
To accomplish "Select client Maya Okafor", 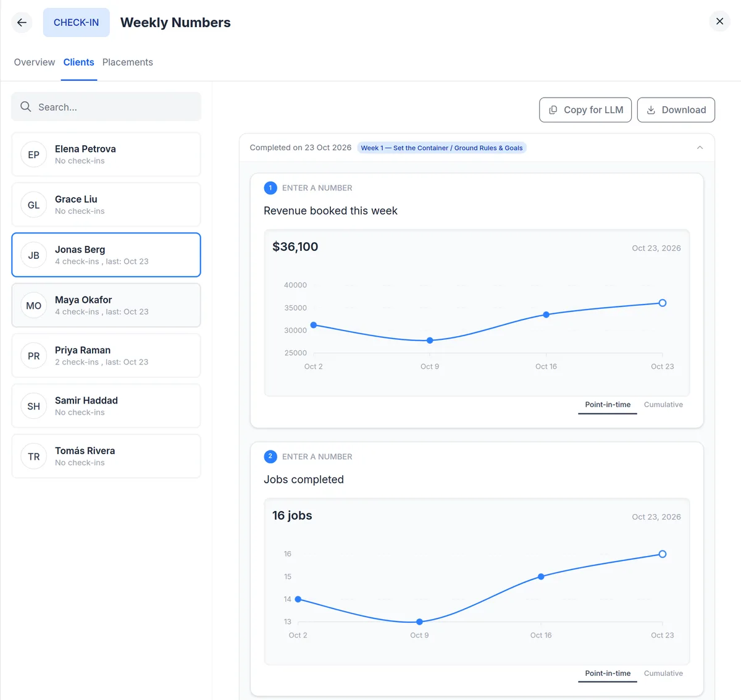I will (106, 305).
